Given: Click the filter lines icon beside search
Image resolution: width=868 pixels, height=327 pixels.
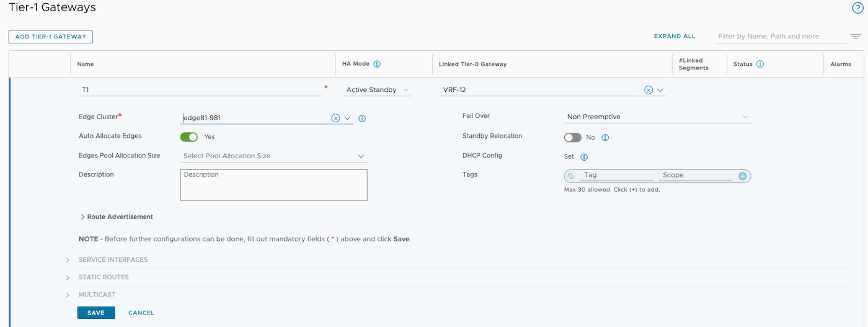Looking at the screenshot, I should pos(856,37).
